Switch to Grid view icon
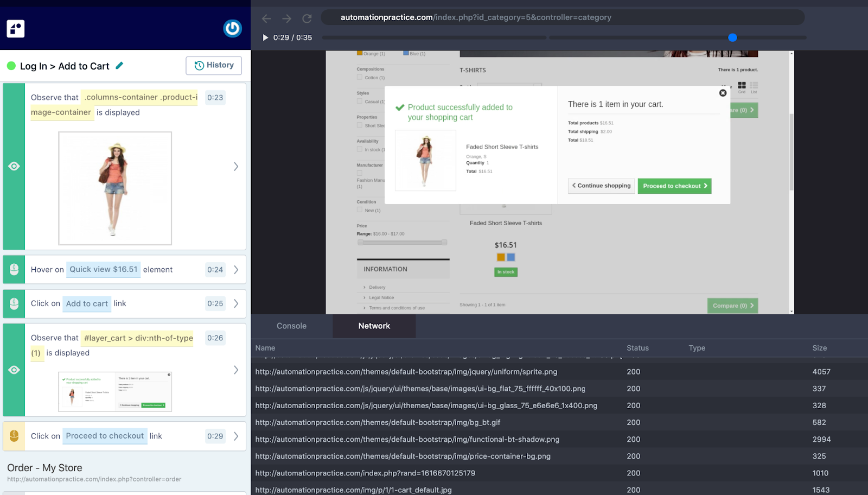Viewport: 868px width, 495px height. (742, 86)
